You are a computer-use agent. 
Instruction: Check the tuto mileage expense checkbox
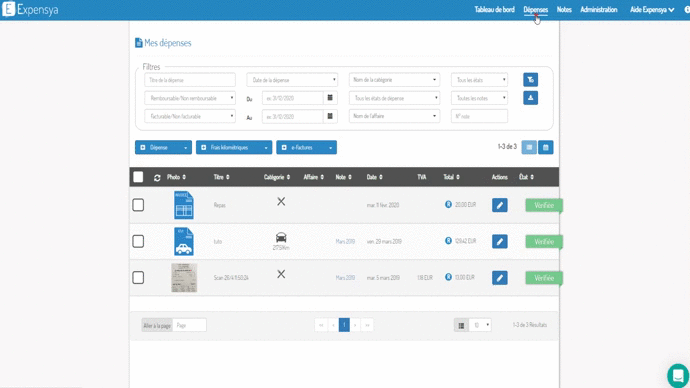click(x=138, y=241)
